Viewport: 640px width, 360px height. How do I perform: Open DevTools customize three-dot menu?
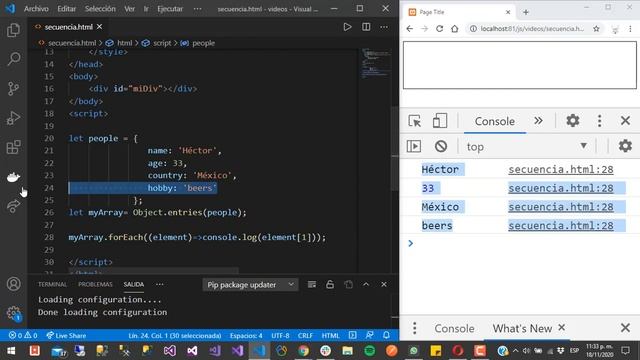point(599,121)
